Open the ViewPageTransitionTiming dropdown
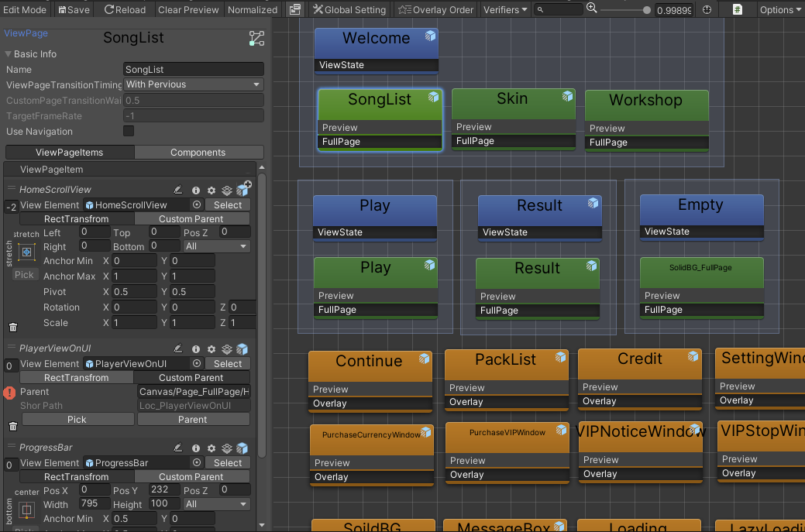Image resolution: width=805 pixels, height=532 pixels. tap(193, 84)
